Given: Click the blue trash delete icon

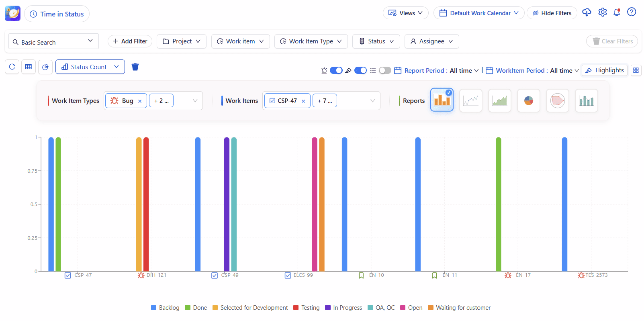Looking at the screenshot, I should (135, 67).
